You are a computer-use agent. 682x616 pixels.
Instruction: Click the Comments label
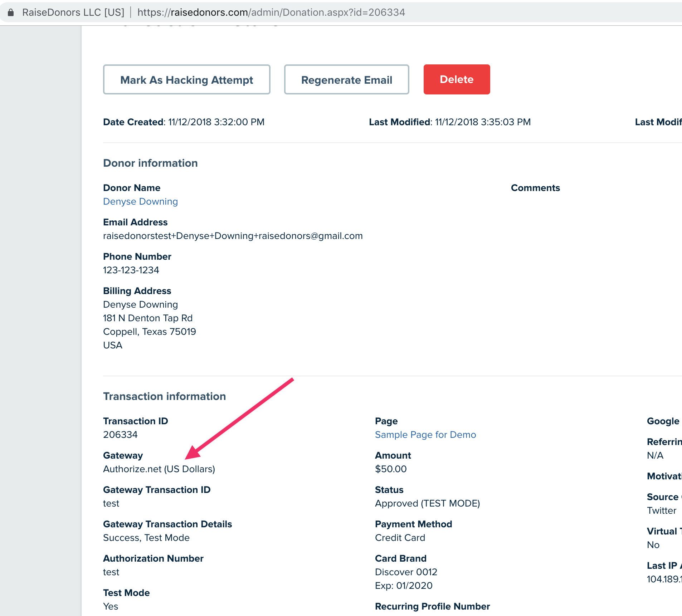coord(535,188)
